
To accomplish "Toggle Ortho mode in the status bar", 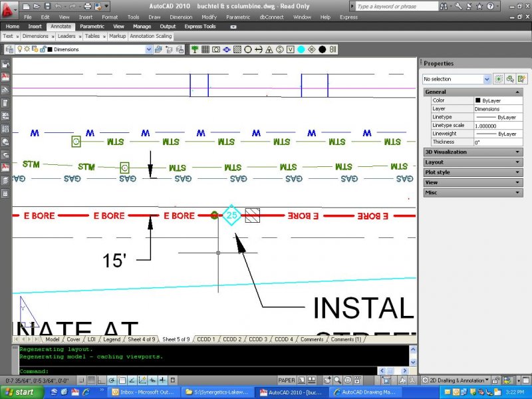I will click(100, 379).
